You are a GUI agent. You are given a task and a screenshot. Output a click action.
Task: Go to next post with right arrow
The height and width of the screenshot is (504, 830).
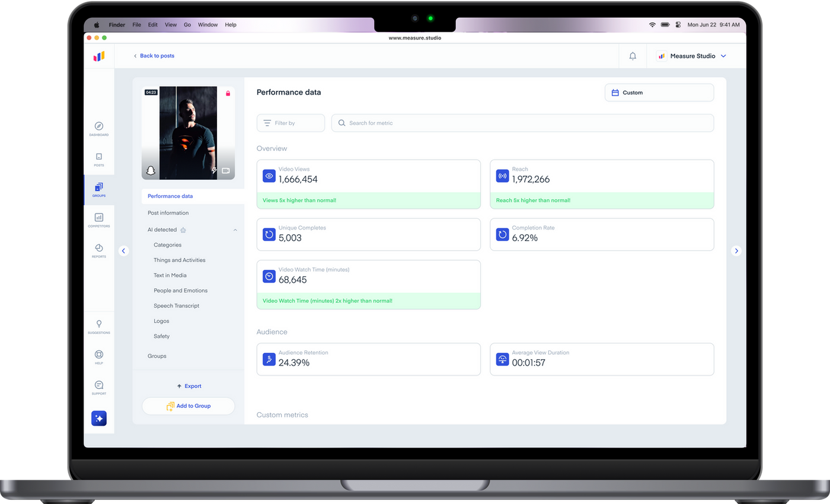click(x=736, y=251)
